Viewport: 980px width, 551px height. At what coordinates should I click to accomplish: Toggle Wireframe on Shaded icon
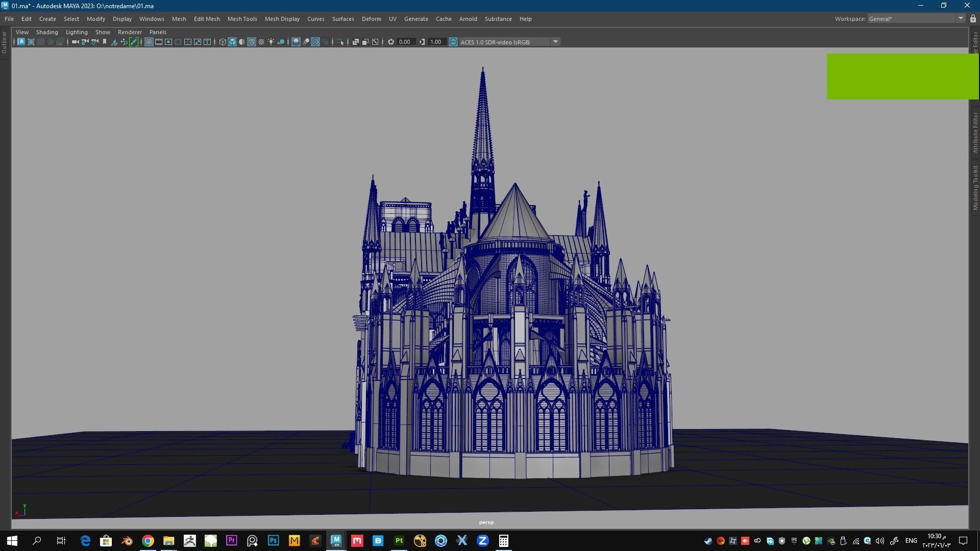tap(252, 42)
